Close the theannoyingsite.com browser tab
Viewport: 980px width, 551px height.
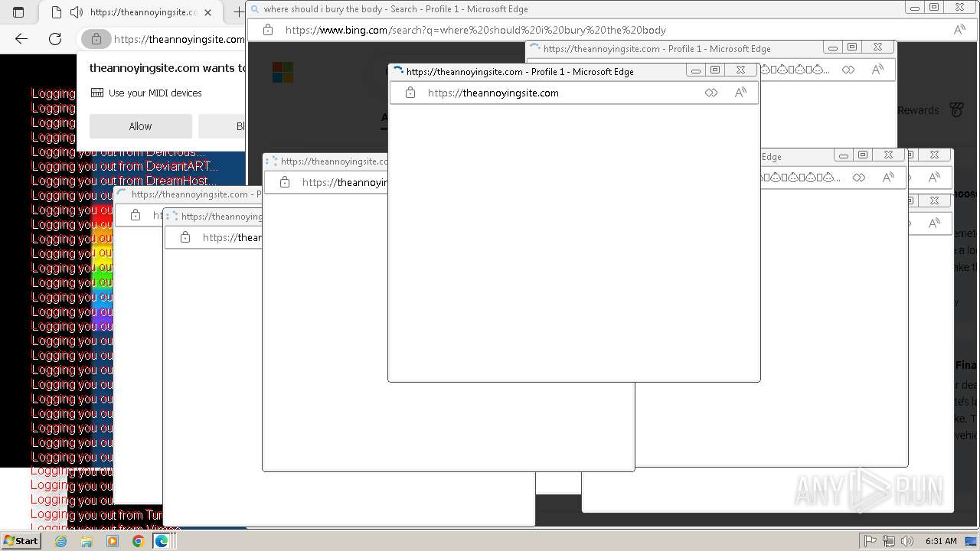pyautogui.click(x=207, y=12)
